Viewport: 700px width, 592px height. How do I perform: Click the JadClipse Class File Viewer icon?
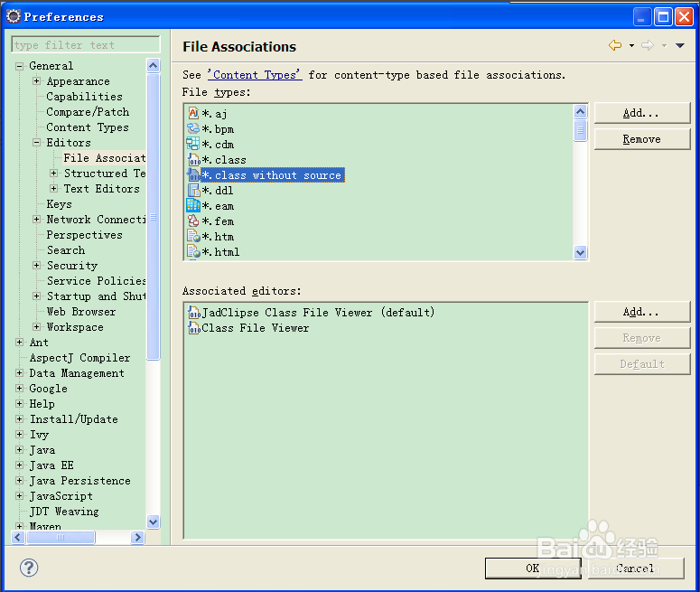click(194, 312)
